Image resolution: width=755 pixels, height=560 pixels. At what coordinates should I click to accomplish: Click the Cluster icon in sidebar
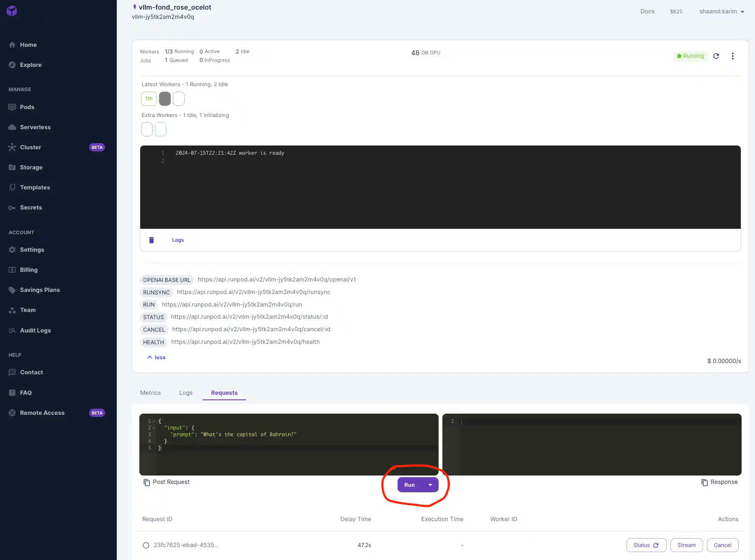pyautogui.click(x=12, y=147)
